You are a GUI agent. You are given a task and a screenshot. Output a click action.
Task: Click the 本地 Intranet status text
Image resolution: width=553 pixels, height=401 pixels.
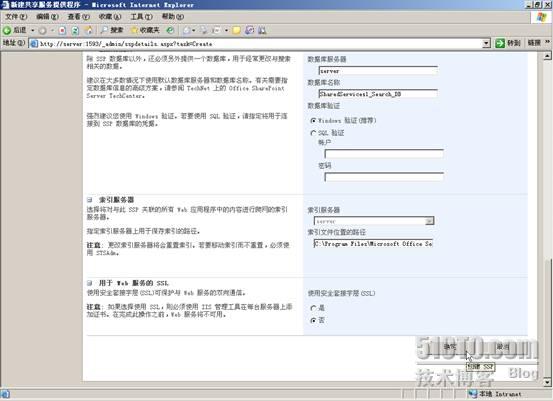(500, 394)
